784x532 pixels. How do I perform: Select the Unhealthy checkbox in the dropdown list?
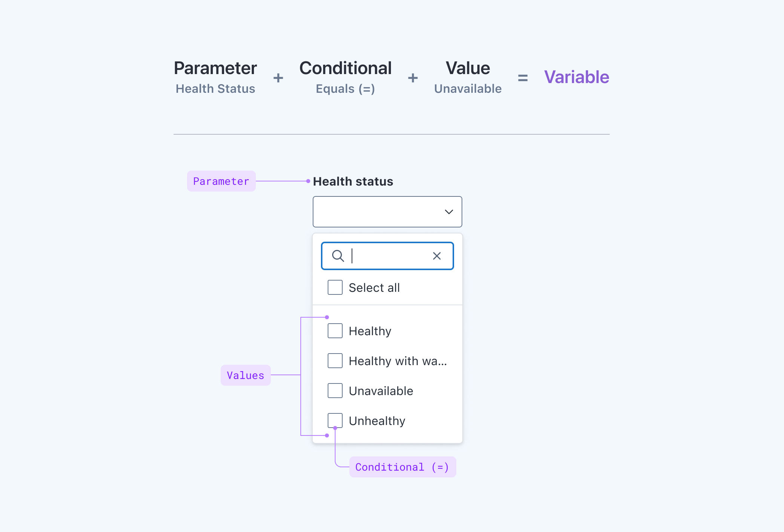pos(335,421)
